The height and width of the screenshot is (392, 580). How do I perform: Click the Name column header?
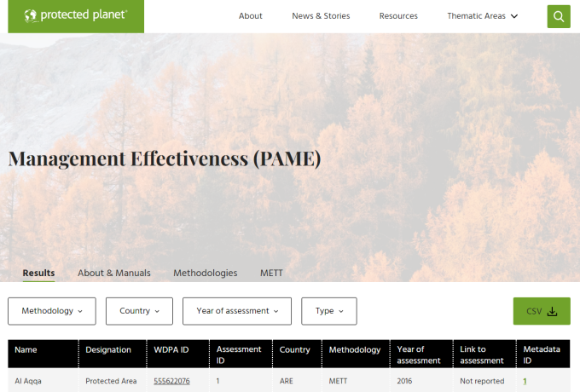coord(26,349)
